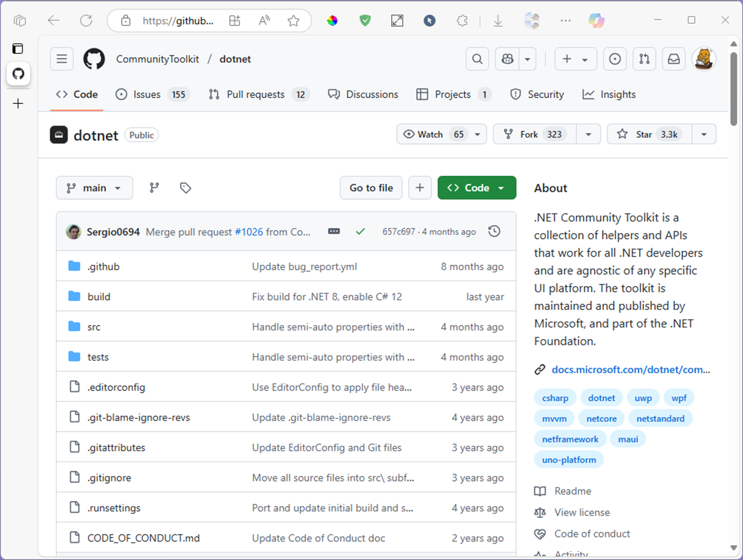Expand the Fork options dropdown arrow
Image resolution: width=743 pixels, height=560 pixels.
588,134
